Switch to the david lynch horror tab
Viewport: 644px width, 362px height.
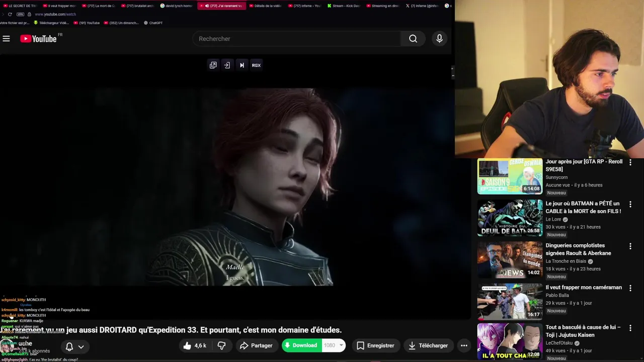click(177, 6)
